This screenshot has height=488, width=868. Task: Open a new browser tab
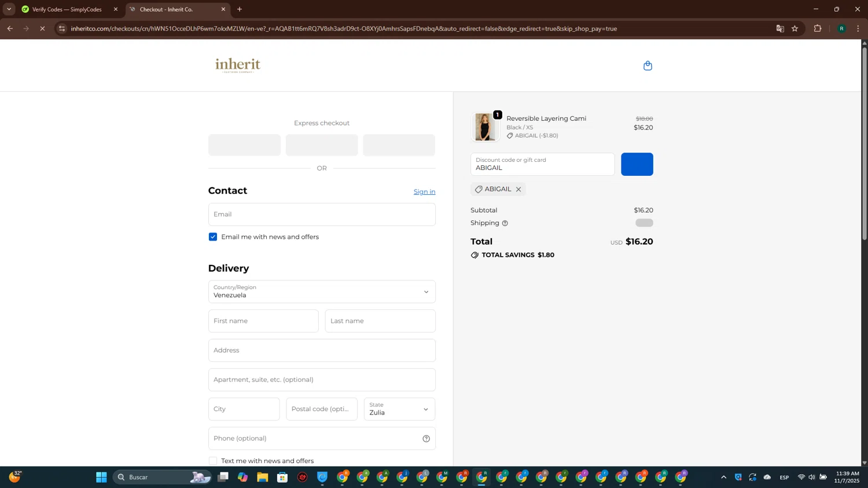[240, 9]
